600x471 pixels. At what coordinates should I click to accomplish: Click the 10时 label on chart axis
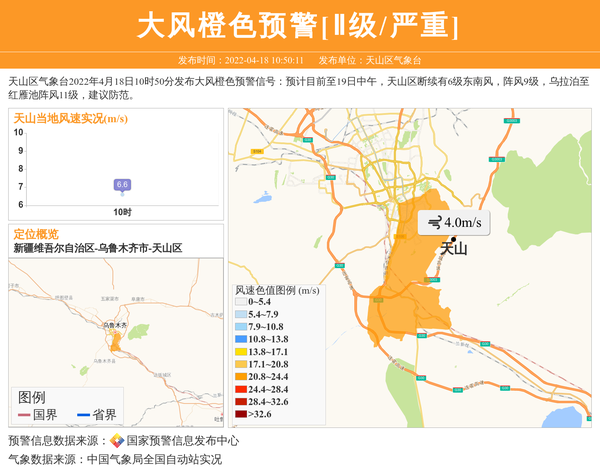pos(122,212)
